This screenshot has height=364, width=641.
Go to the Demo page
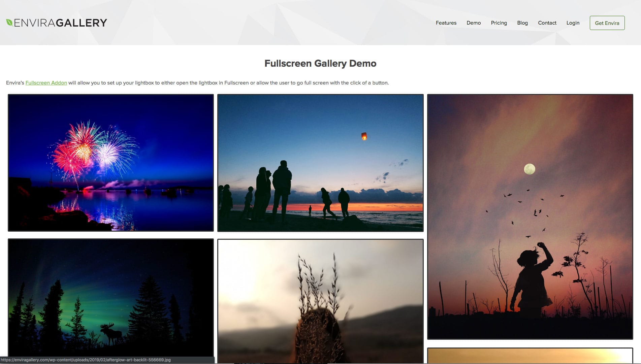[x=474, y=23]
